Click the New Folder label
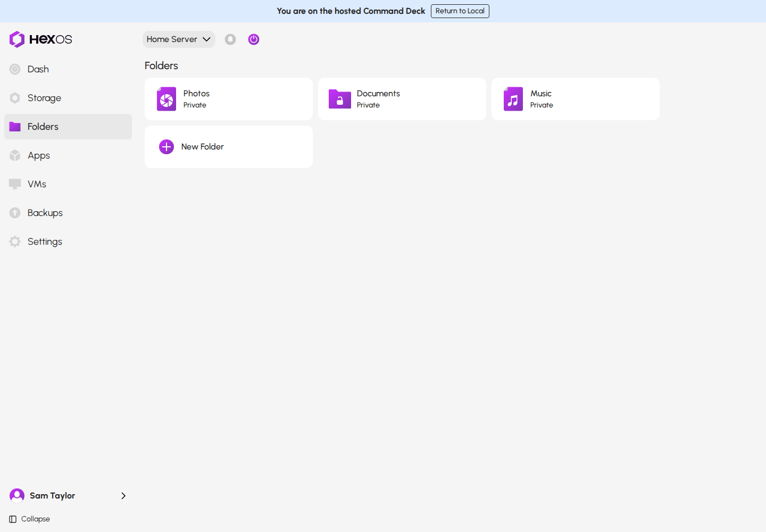 pyautogui.click(x=202, y=147)
